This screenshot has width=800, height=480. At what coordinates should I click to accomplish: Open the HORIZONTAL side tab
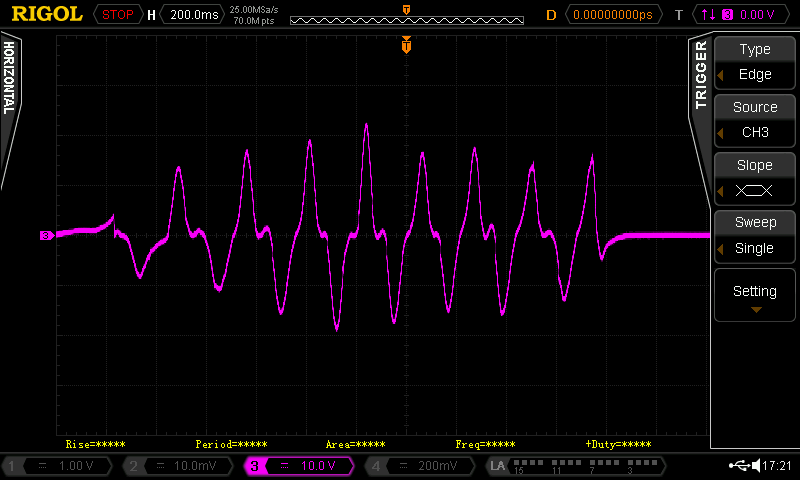tap(9, 78)
